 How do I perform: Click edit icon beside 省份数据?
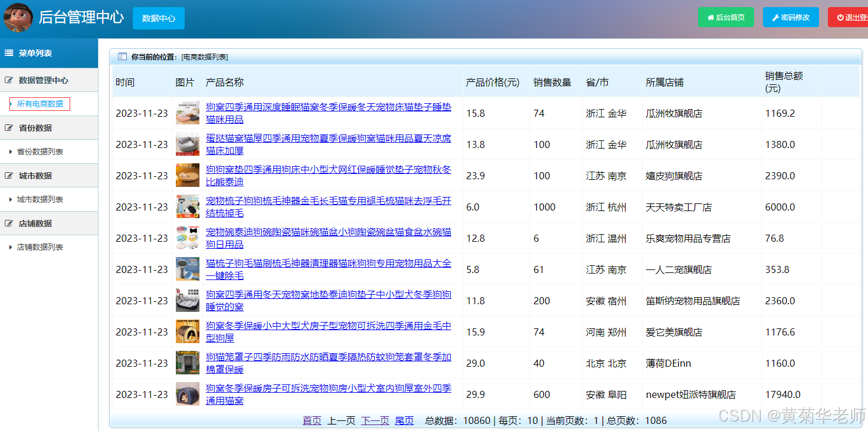9,128
